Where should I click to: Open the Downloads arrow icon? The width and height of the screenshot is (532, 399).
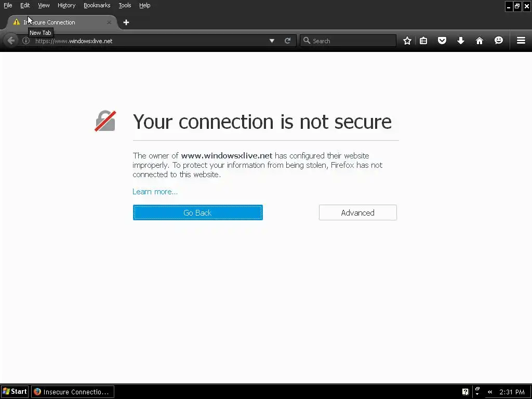tap(460, 41)
